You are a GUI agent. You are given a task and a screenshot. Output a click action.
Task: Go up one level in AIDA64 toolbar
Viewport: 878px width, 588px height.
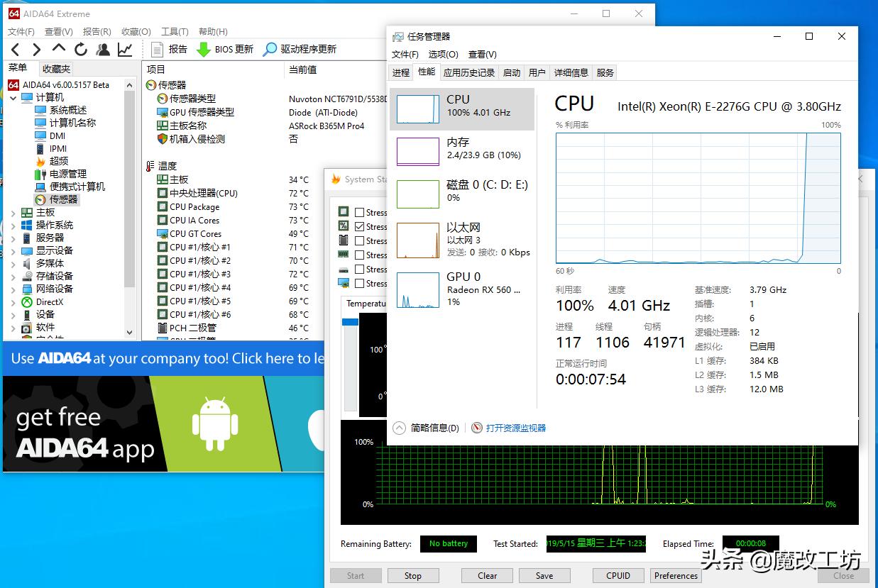[59, 49]
